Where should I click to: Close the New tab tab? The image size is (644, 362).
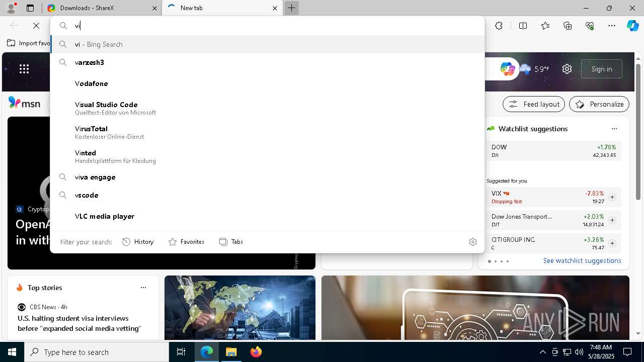pos(275,8)
